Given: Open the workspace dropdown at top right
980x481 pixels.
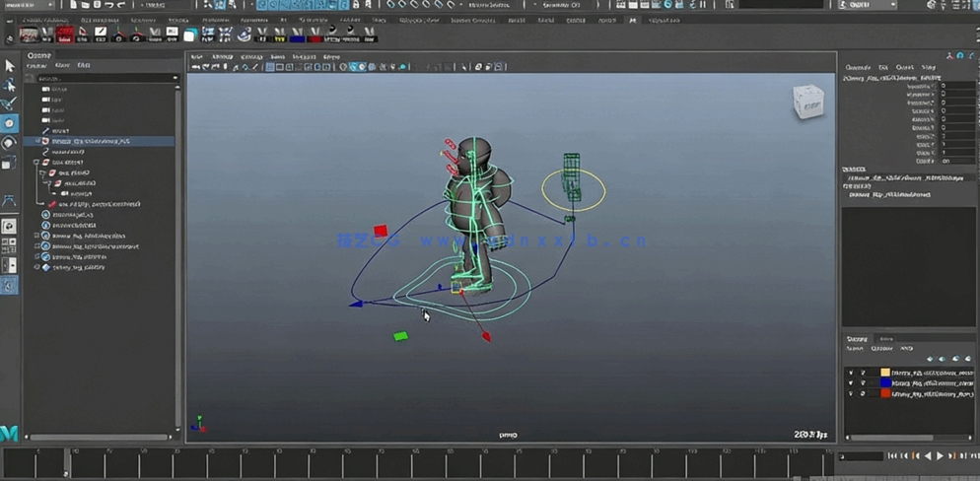Looking at the screenshot, I should 866,5.
